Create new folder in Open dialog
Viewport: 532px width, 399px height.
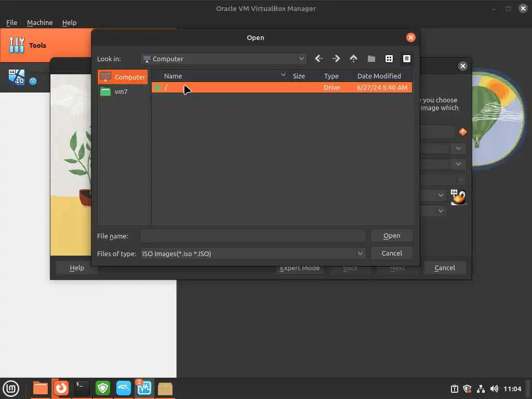point(371,59)
